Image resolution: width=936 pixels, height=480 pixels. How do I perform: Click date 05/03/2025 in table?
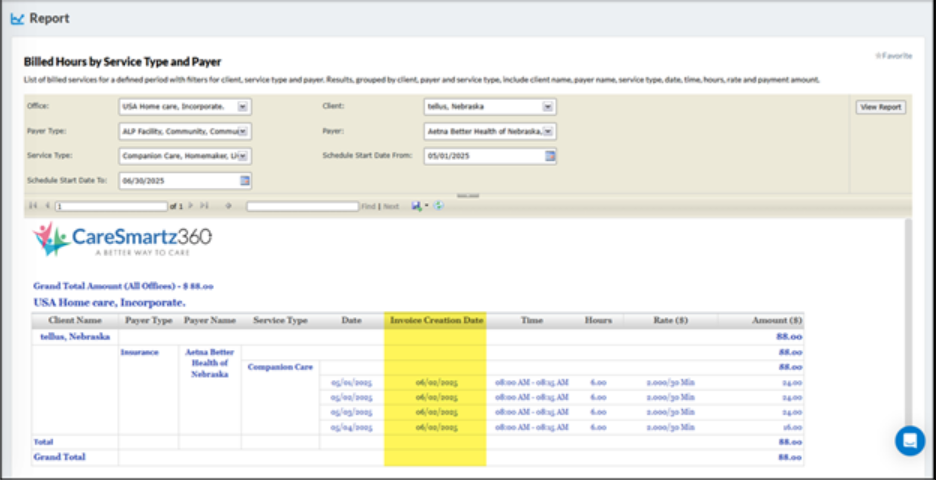(x=352, y=412)
